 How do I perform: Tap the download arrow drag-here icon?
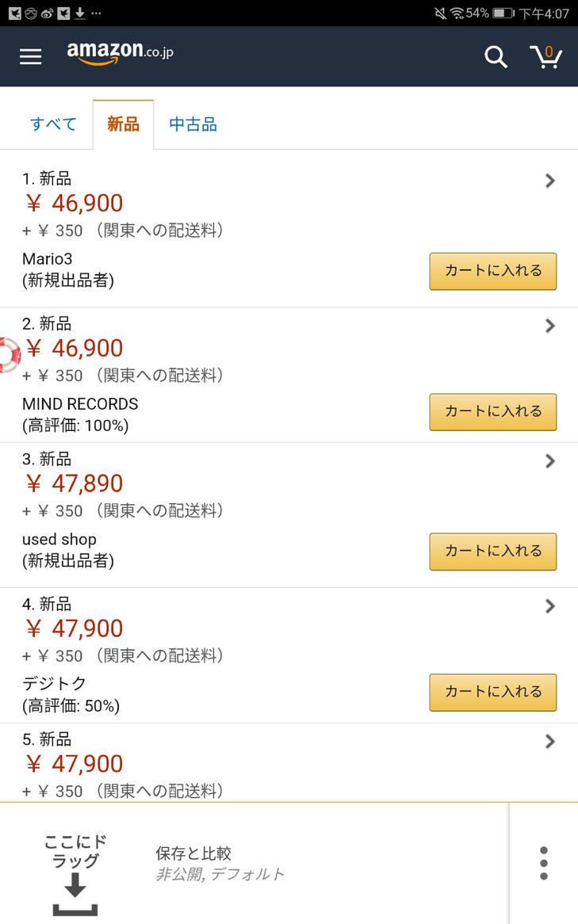coord(75,894)
